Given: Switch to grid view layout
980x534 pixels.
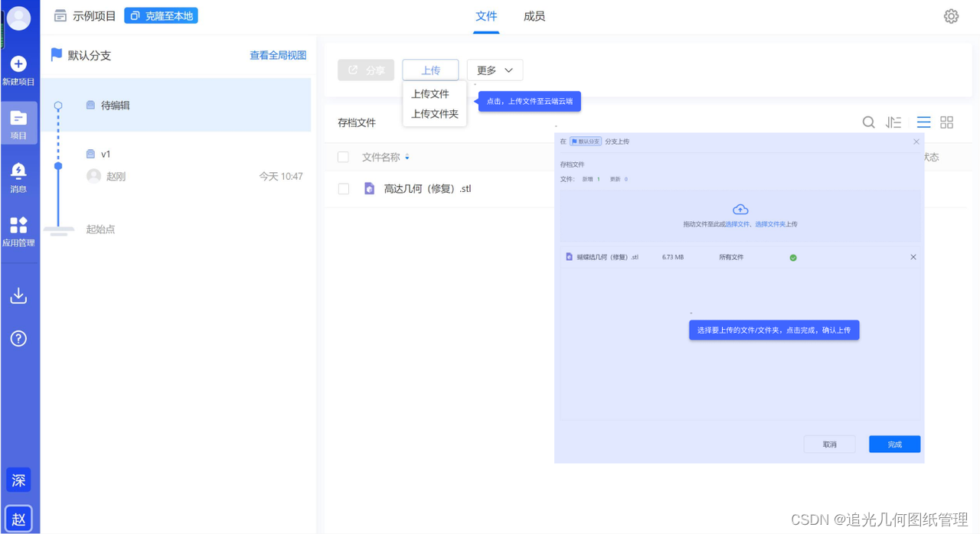Looking at the screenshot, I should click(x=946, y=122).
